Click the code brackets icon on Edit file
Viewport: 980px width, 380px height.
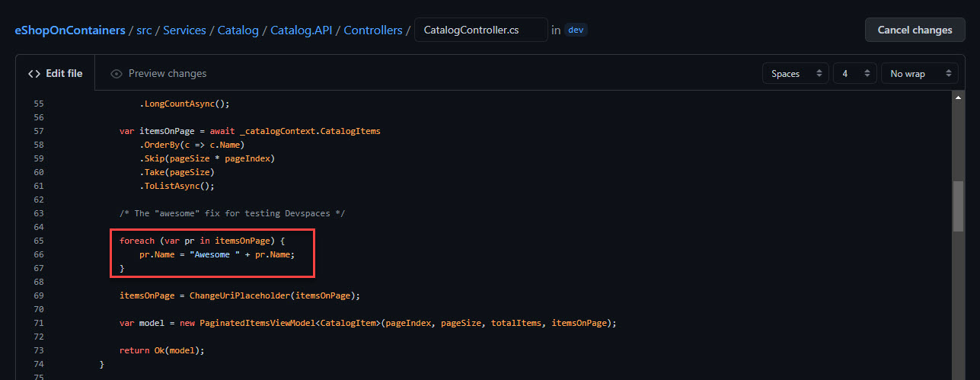point(34,74)
